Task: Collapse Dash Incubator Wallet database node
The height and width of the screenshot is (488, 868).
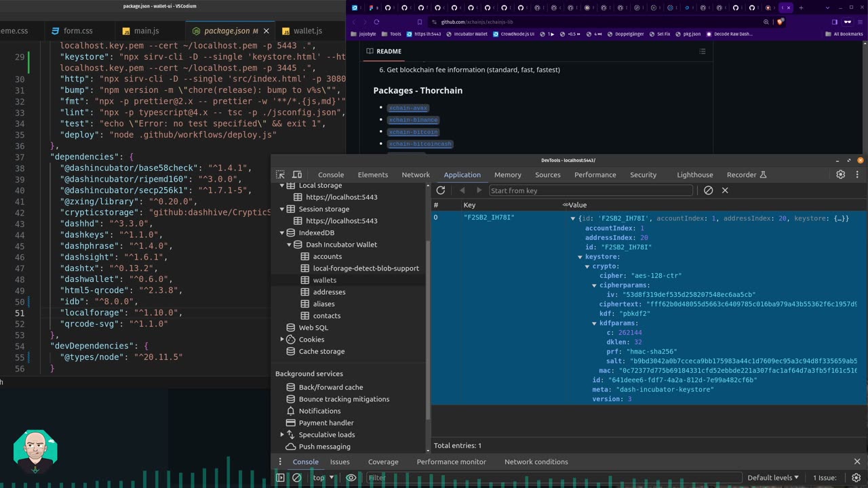Action: tap(289, 245)
